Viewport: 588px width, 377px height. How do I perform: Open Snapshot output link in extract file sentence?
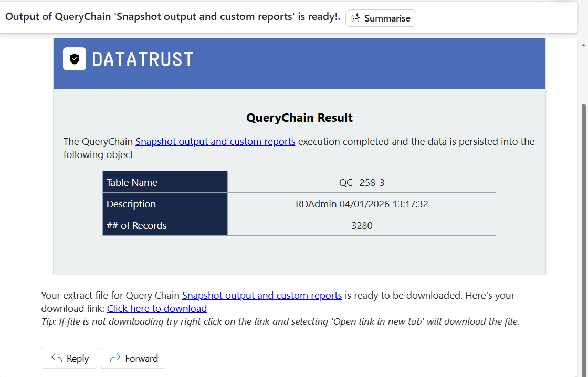click(x=262, y=295)
